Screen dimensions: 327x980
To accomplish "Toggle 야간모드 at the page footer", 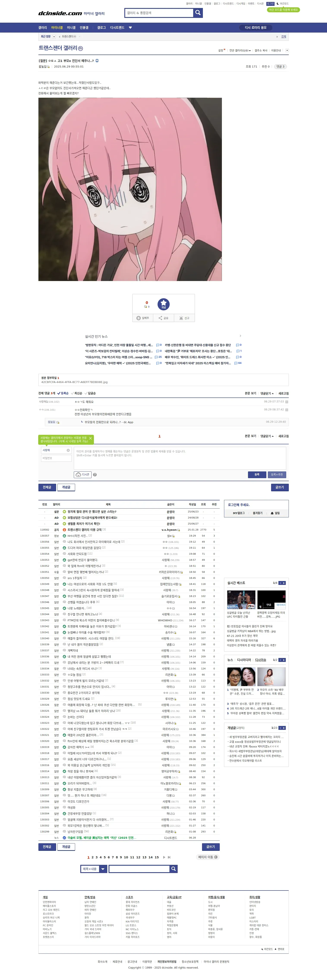I will (x=267, y=949).
